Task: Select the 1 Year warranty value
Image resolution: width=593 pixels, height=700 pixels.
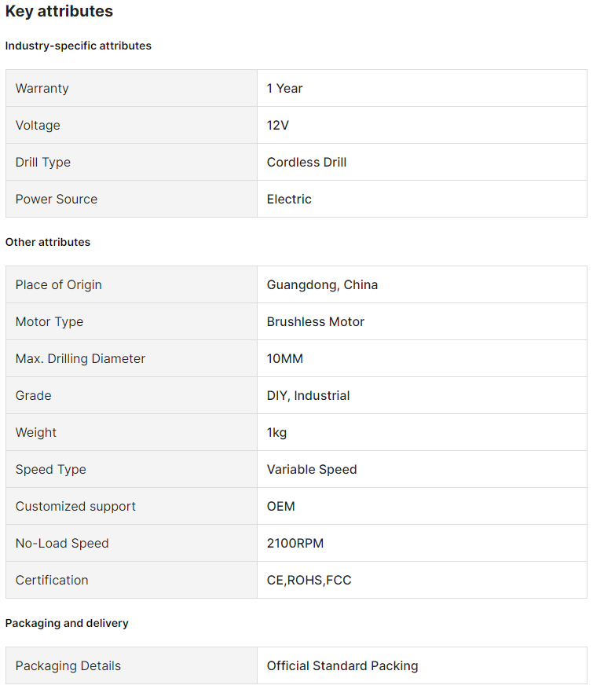Action: [x=284, y=88]
